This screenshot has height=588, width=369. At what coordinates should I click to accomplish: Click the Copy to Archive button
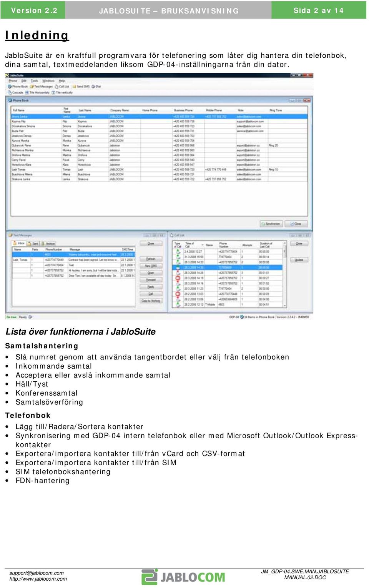pyautogui.click(x=151, y=301)
